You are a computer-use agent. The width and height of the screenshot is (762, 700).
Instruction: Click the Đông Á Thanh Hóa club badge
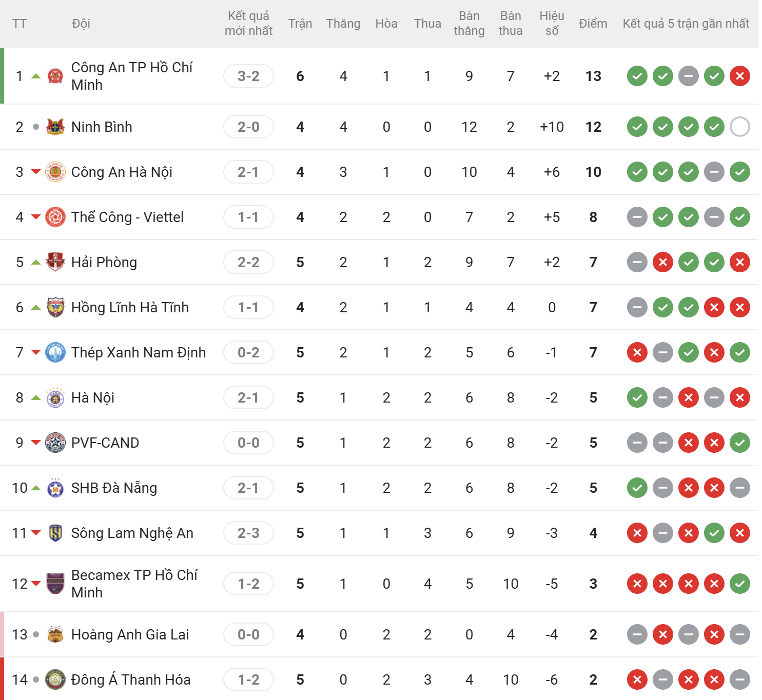click(55, 679)
